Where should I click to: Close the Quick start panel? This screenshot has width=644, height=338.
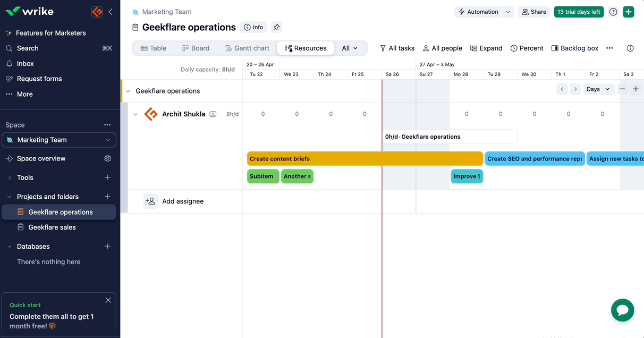[x=108, y=300]
